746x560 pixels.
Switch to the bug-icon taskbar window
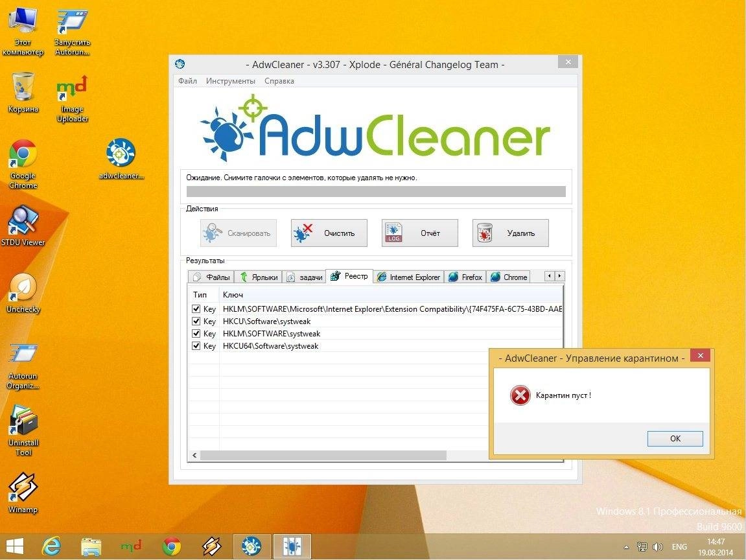point(292,546)
